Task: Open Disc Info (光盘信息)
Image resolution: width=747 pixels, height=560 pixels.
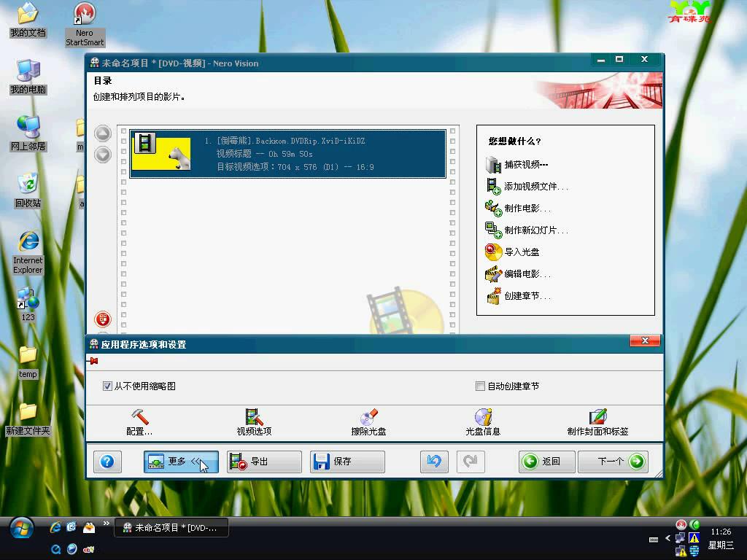Action: point(483,422)
